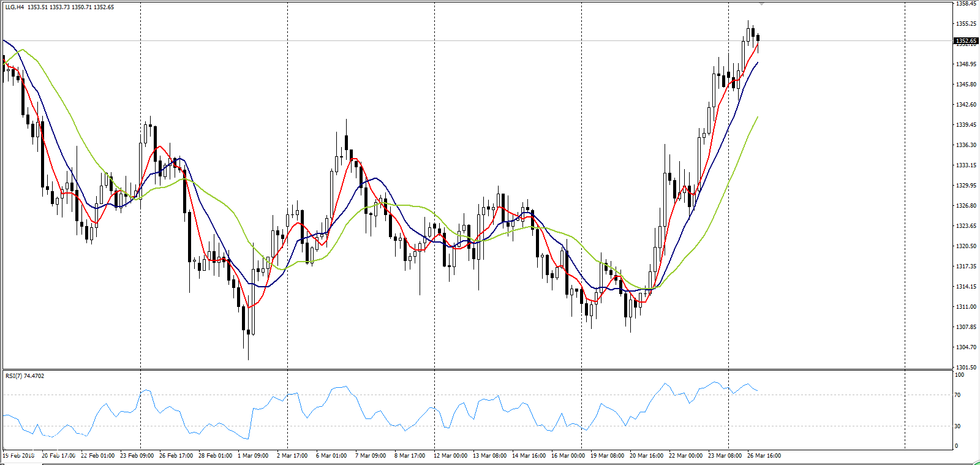Click the horizontal gray current price line
The image size is (980, 465).
click(858, 41)
